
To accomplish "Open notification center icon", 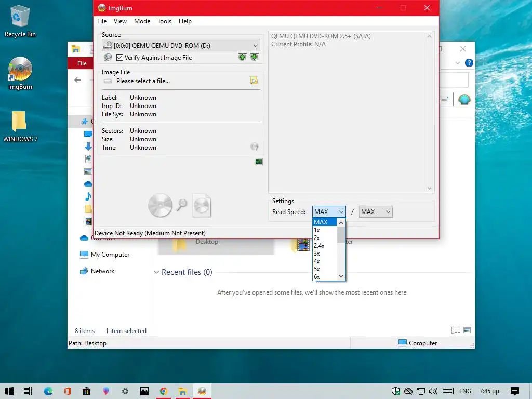I will click(x=515, y=391).
